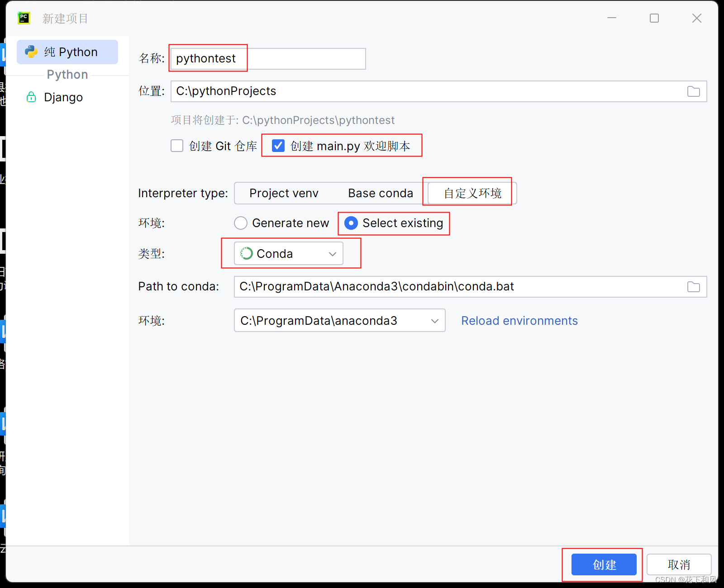Browse for project location folder
Image resolution: width=724 pixels, height=588 pixels.
tap(693, 91)
